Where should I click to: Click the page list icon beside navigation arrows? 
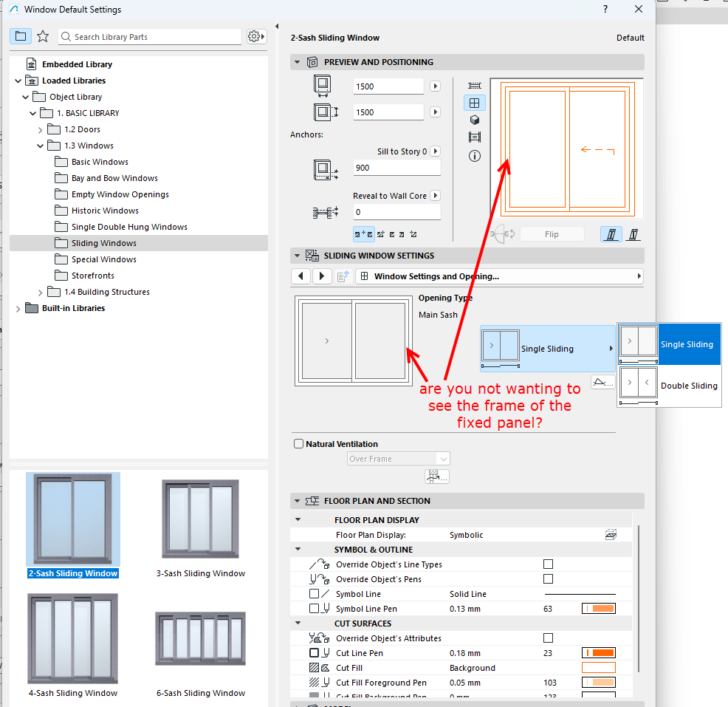343,276
